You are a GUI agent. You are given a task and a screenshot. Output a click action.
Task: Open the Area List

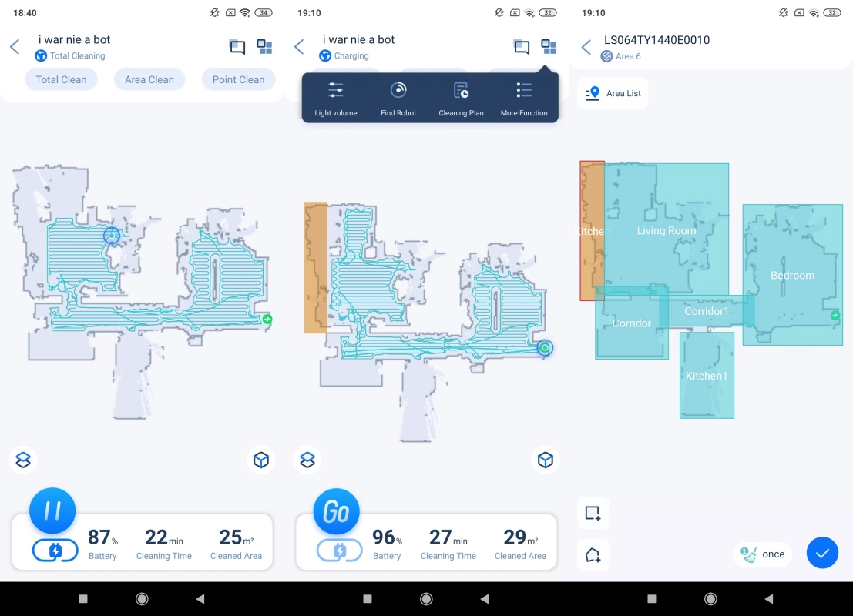click(613, 93)
